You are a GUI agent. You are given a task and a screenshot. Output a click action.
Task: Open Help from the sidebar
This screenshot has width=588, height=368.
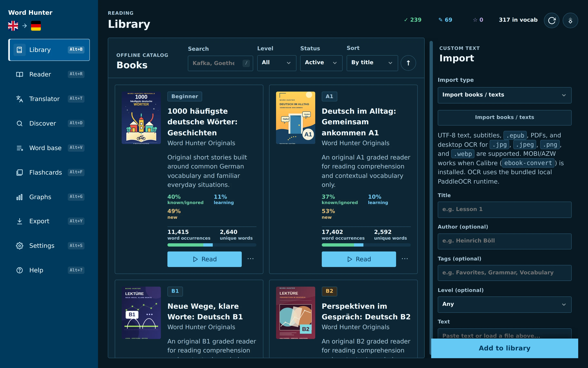[x=49, y=270]
